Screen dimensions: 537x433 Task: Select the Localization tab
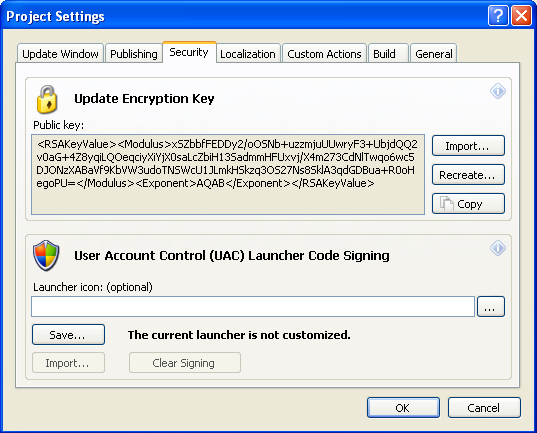[248, 54]
